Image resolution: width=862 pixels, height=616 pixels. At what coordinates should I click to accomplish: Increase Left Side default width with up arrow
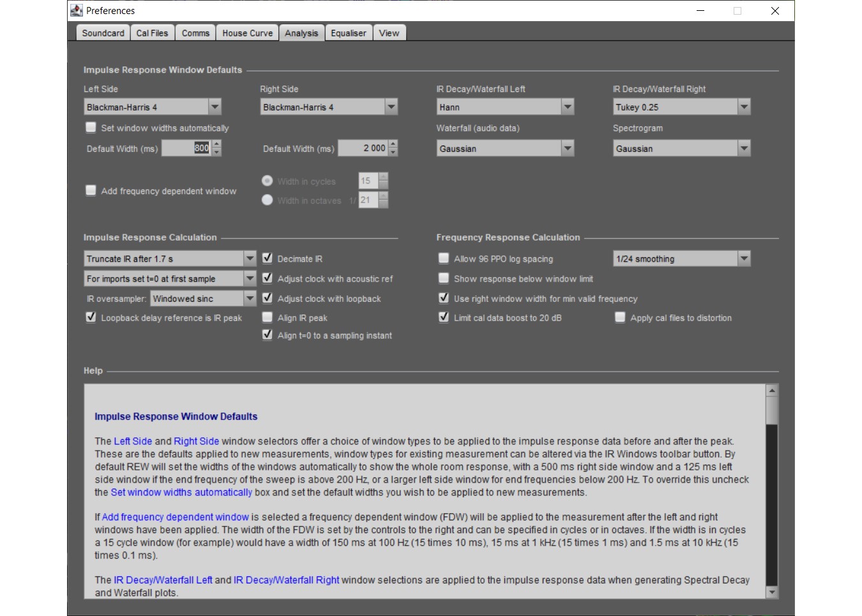click(x=217, y=144)
